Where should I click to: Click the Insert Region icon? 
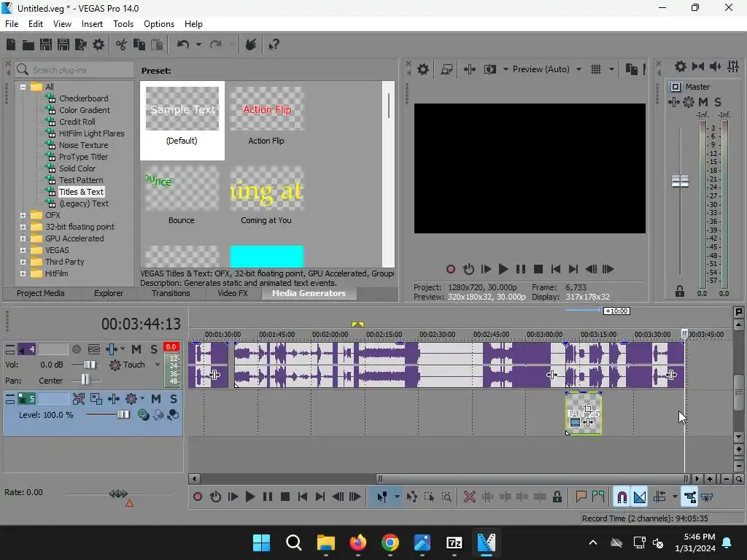598,497
